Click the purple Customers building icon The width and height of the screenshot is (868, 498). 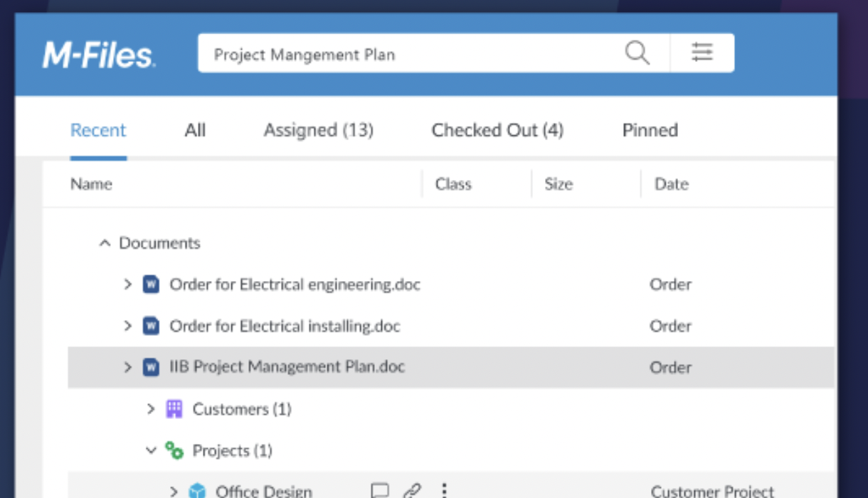174,409
